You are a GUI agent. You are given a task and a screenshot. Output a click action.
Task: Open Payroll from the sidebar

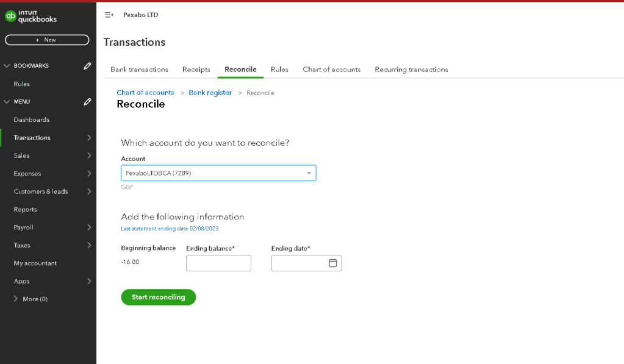pos(23,227)
